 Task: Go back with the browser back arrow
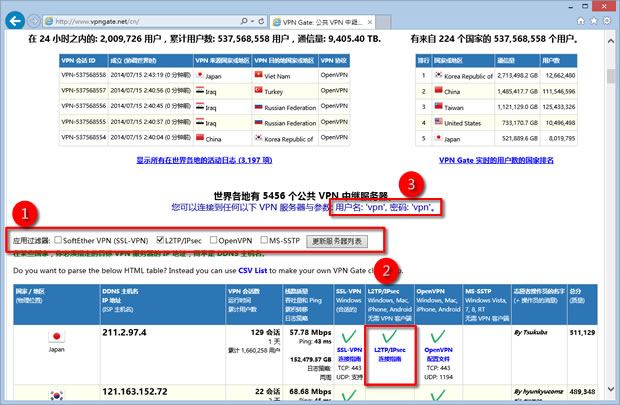(x=15, y=21)
